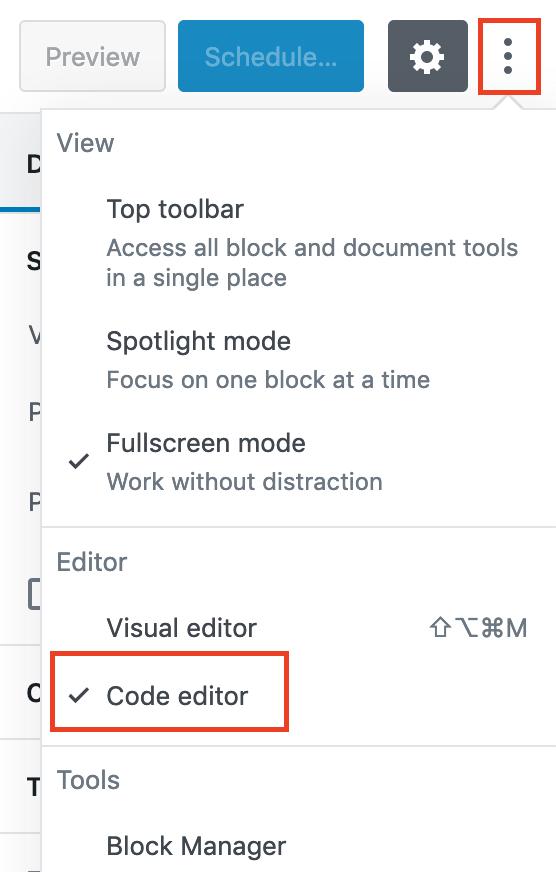
Task: Disable Fullscreen mode
Action: 299,462
